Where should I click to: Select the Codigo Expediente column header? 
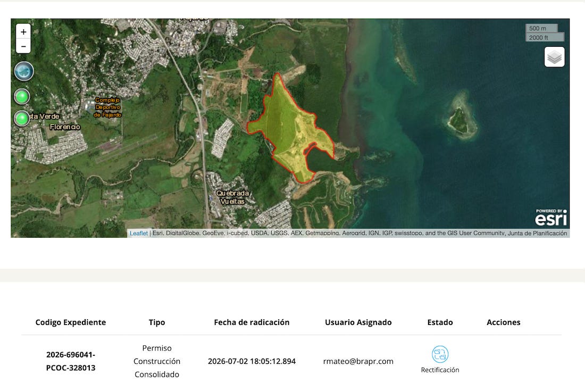click(x=71, y=322)
